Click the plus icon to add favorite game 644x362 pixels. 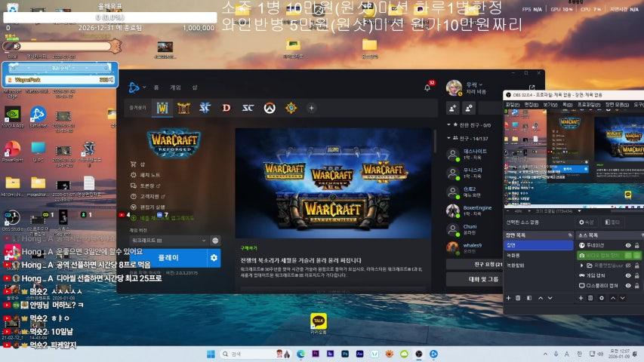click(x=311, y=108)
